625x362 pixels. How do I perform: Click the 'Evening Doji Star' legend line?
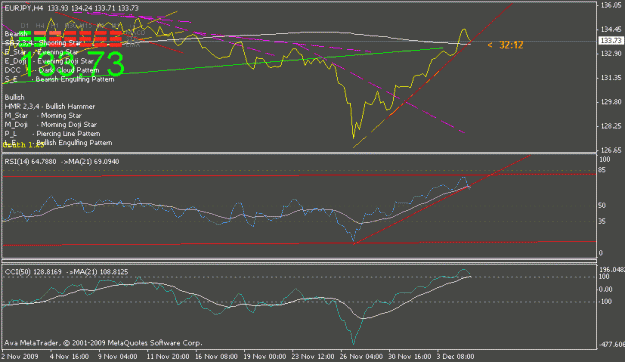[49, 61]
